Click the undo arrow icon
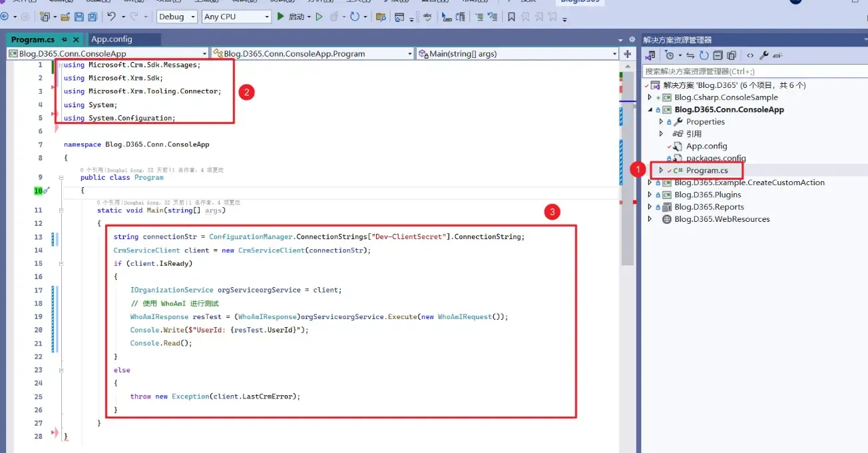Viewport: 868px width, 453px height. [111, 17]
